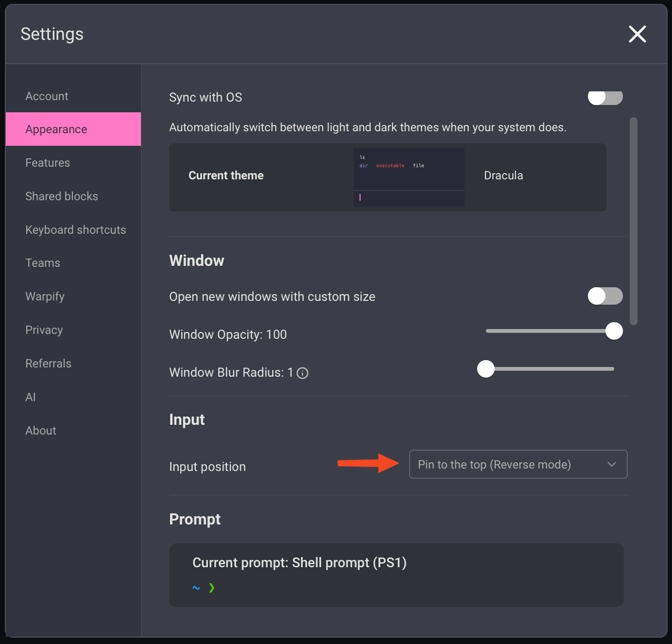The height and width of the screenshot is (644, 672).
Task: Navigate to the Privacy settings
Action: click(x=44, y=330)
